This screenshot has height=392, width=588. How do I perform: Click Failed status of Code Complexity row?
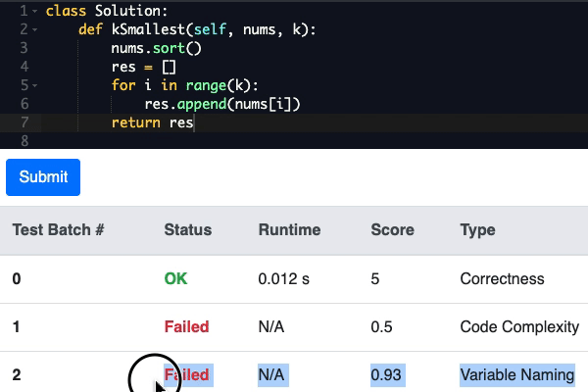pos(186,326)
